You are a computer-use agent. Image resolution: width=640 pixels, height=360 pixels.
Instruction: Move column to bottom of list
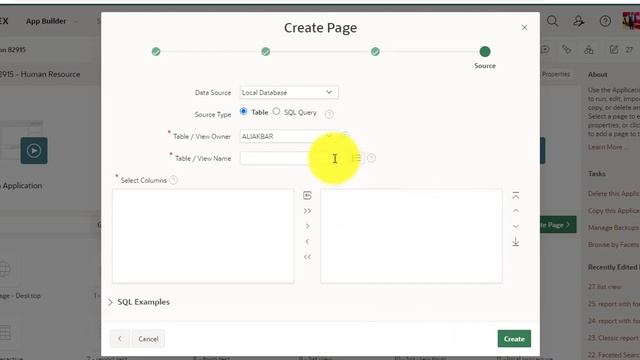point(516,242)
